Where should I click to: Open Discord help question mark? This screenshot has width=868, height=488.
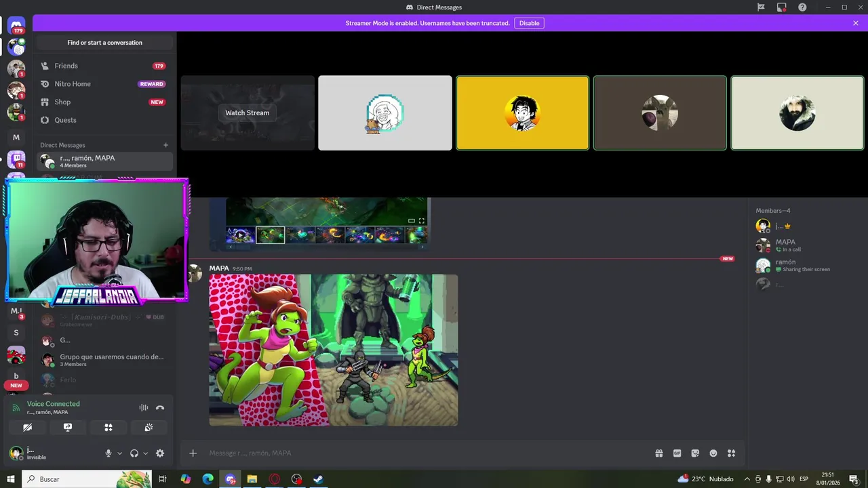(x=802, y=7)
